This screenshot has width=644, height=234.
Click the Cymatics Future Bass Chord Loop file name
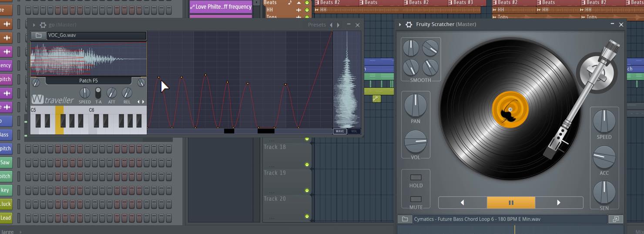click(x=477, y=219)
